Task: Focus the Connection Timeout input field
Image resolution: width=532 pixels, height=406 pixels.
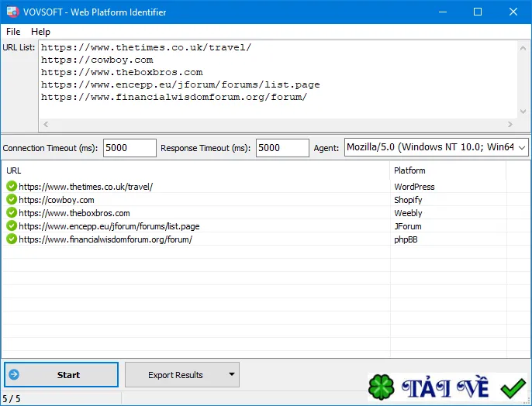Action: 130,148
